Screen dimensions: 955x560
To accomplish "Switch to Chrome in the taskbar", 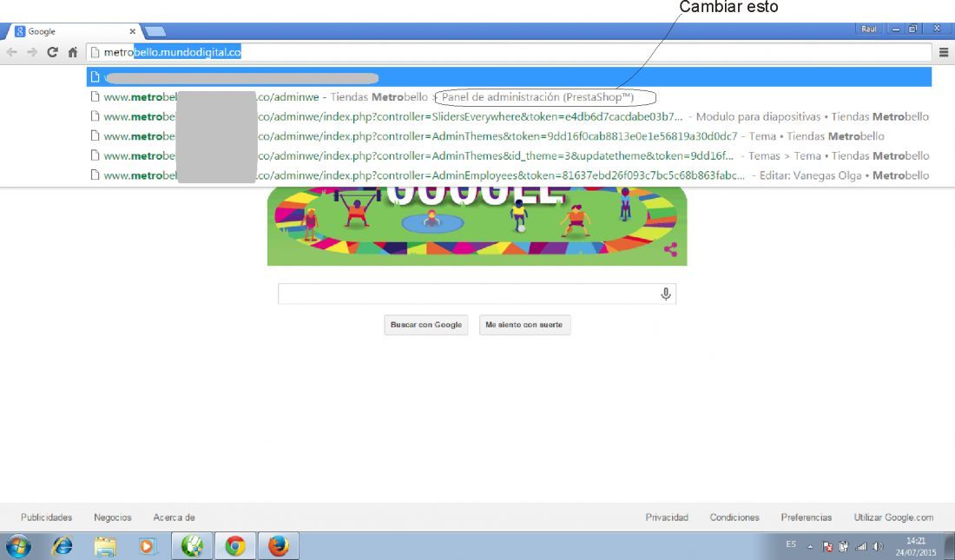I will (x=235, y=545).
